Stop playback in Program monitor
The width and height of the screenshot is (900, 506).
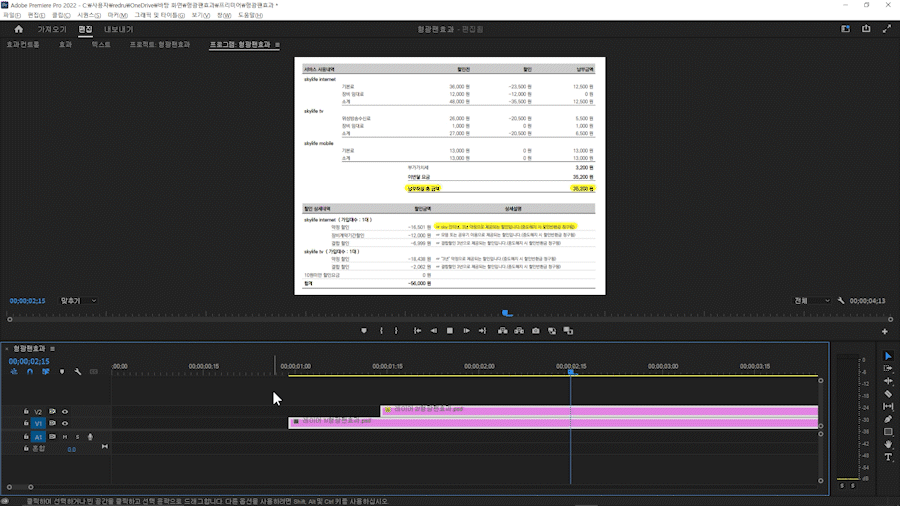pyautogui.click(x=450, y=331)
